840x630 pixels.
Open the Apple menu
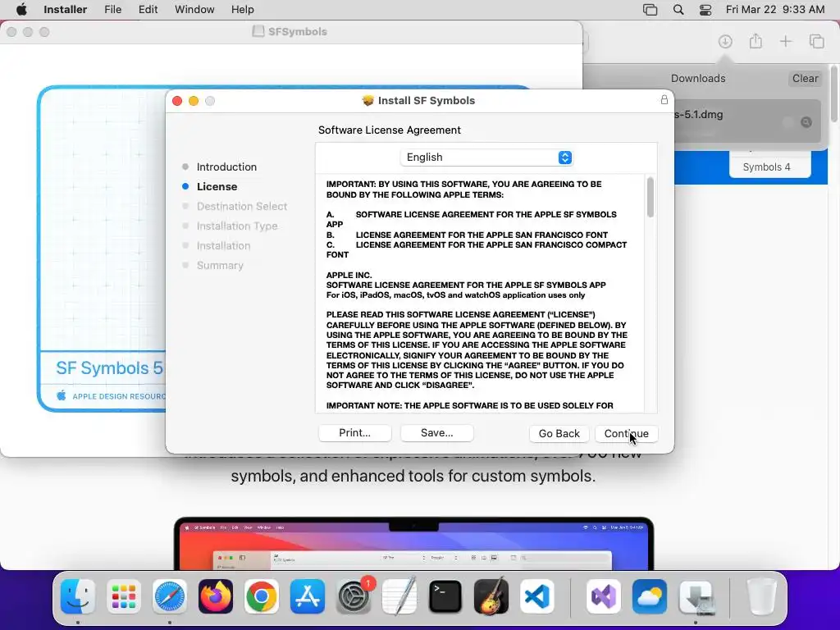(x=21, y=10)
